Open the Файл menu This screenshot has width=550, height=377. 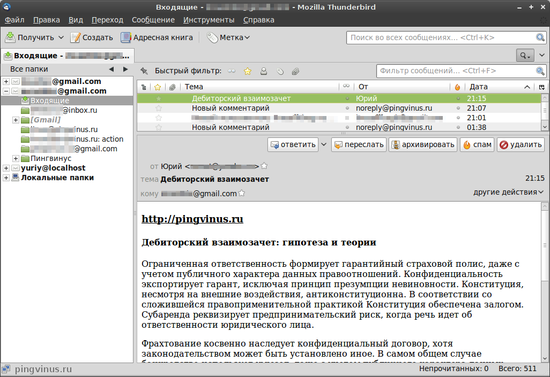(14, 20)
